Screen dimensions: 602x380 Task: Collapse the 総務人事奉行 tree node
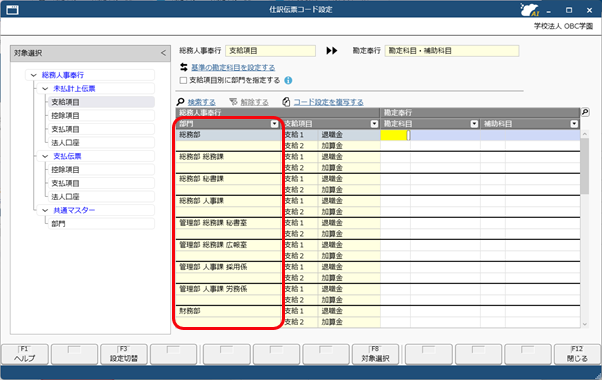[x=33, y=75]
